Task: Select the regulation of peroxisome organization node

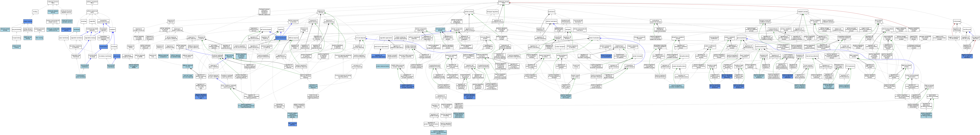Action: [378, 56]
